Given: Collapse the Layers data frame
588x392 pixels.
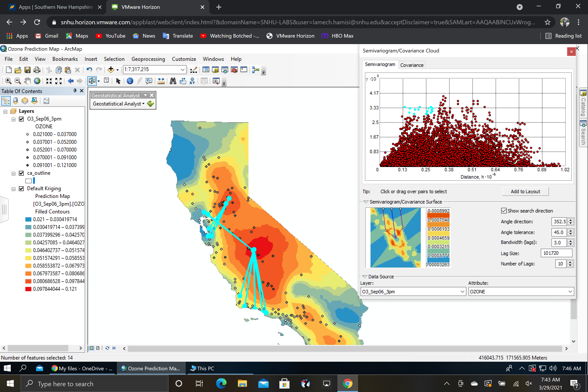Looking at the screenshot, I should tap(5, 112).
